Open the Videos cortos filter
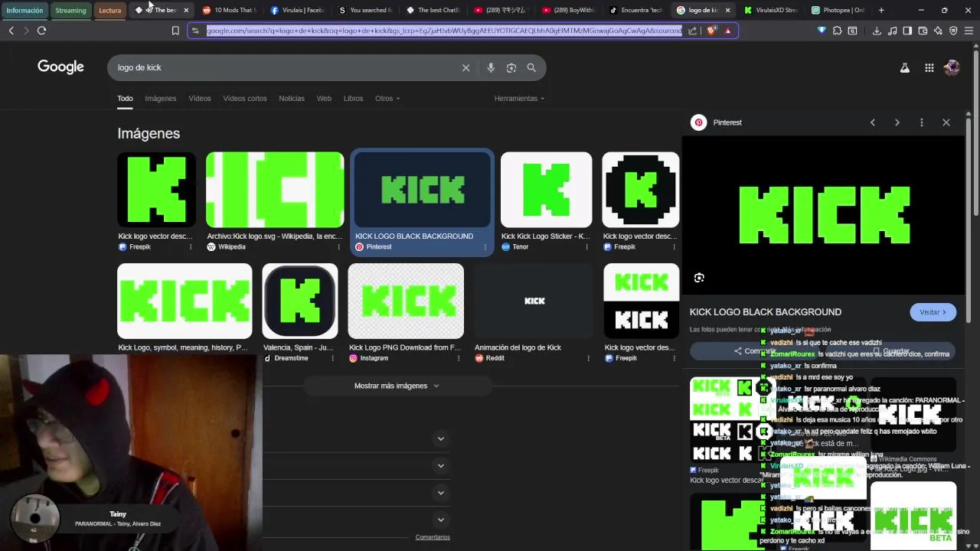 245,98
